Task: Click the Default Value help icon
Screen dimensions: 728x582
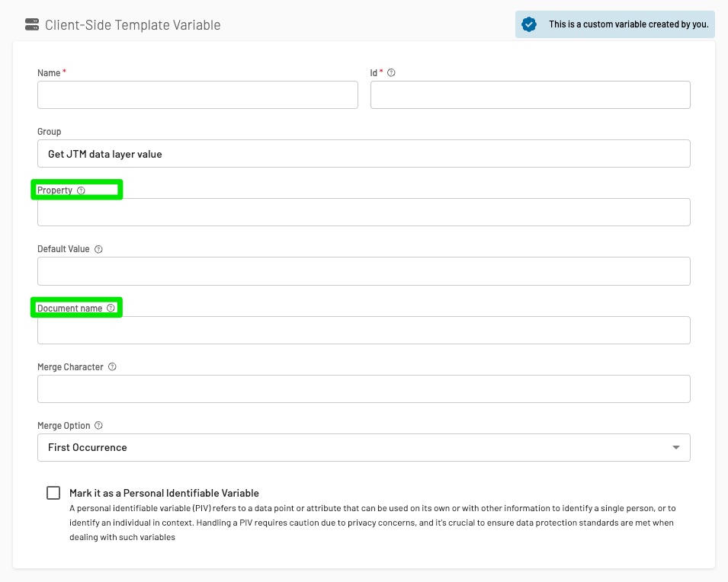Action: (x=98, y=249)
